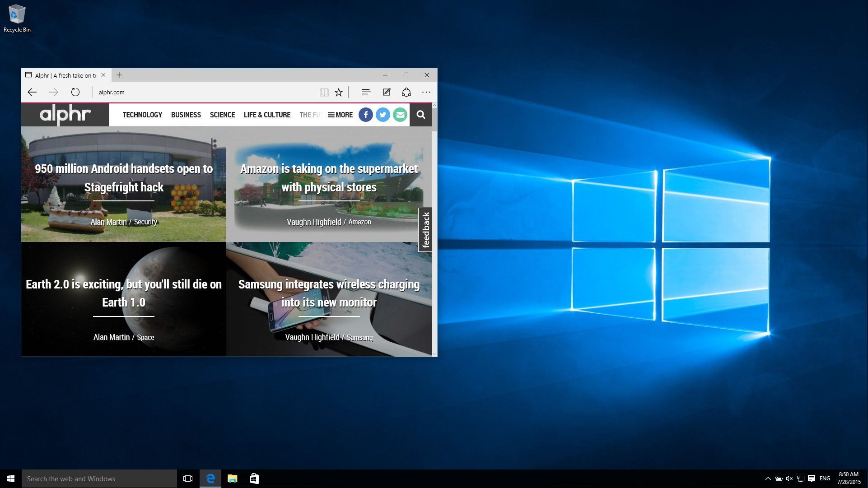
Task: Open the Stagefright hack article
Action: [124, 178]
